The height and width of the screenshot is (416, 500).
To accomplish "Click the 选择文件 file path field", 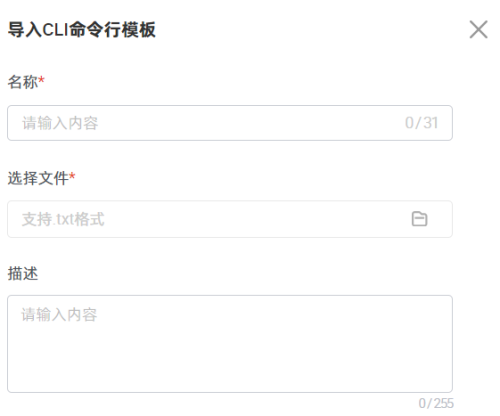I will tap(230, 219).
